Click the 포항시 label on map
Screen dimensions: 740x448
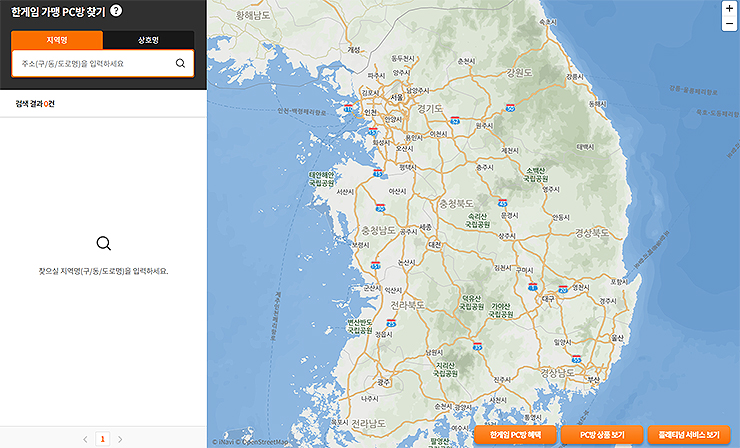[619, 282]
